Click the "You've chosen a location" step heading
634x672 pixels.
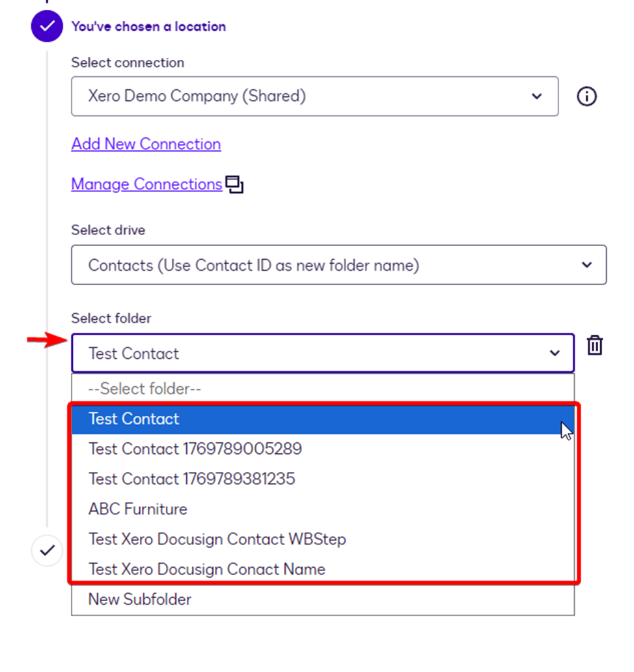tap(148, 27)
